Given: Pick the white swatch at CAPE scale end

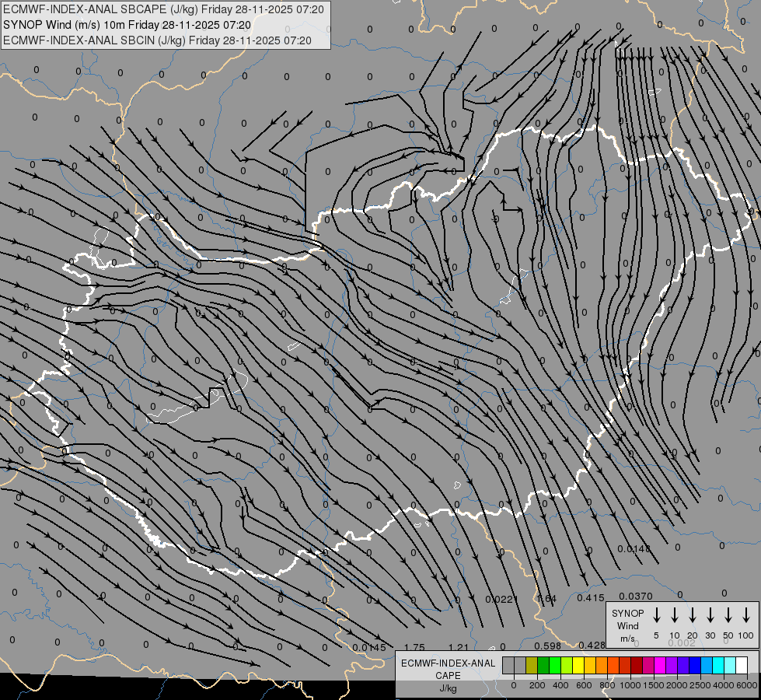Looking at the screenshot, I should (x=742, y=666).
